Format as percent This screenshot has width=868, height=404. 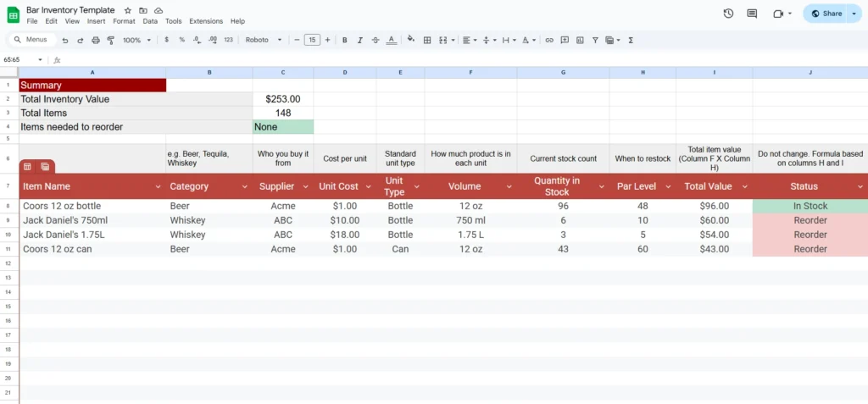(x=181, y=40)
